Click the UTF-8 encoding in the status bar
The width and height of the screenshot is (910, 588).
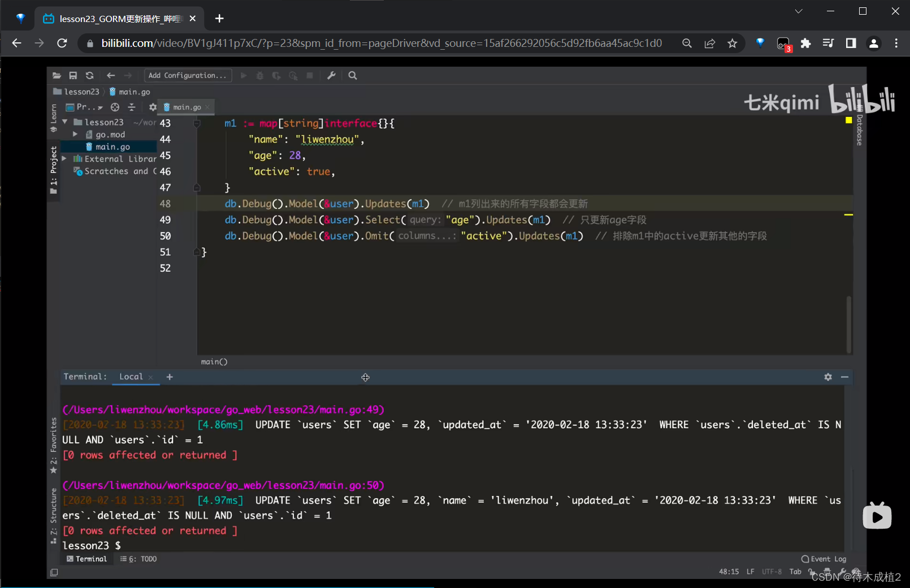[772, 572]
